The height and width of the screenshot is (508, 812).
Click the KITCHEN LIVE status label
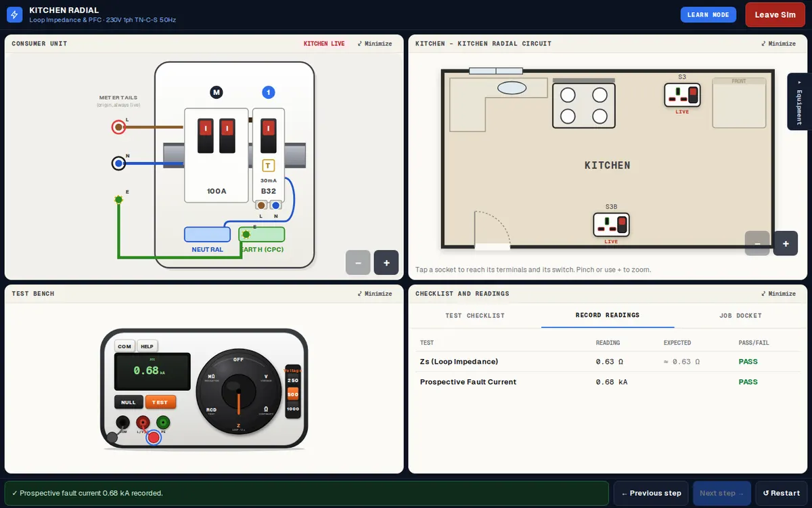324,43
